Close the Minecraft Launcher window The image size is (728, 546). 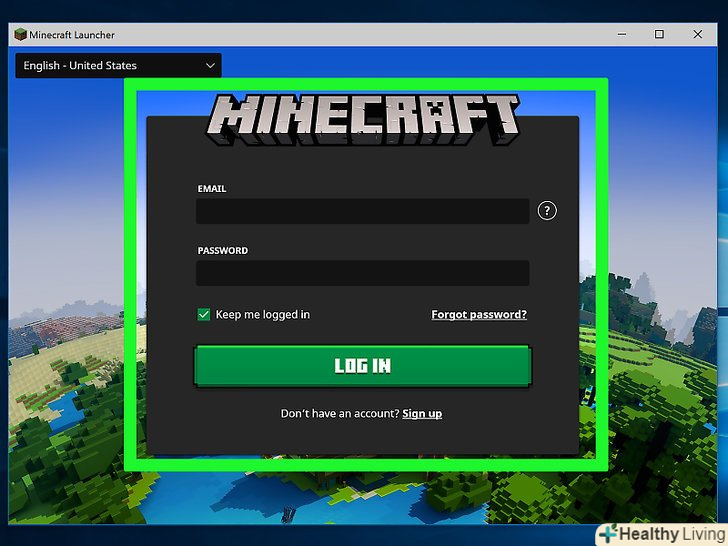pyautogui.click(x=697, y=34)
